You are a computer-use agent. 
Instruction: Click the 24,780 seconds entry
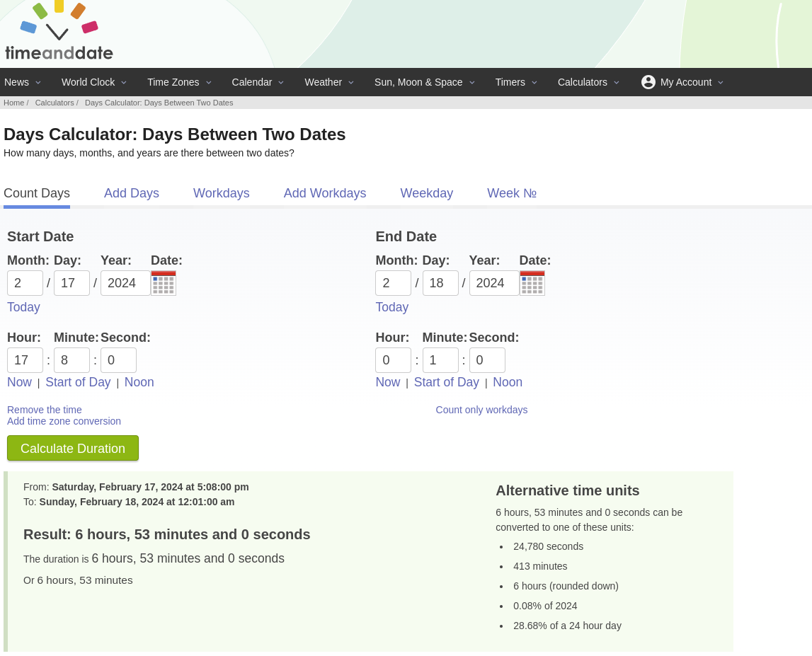click(x=548, y=547)
